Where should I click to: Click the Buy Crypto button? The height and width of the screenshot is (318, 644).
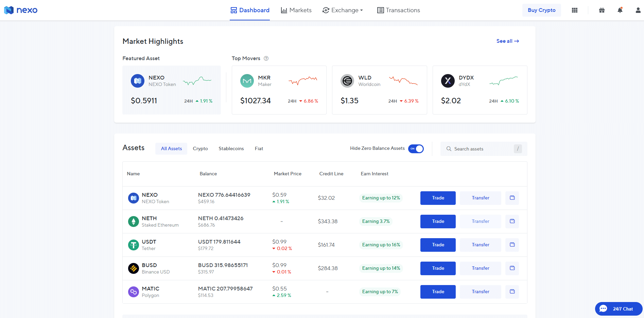pos(541,10)
